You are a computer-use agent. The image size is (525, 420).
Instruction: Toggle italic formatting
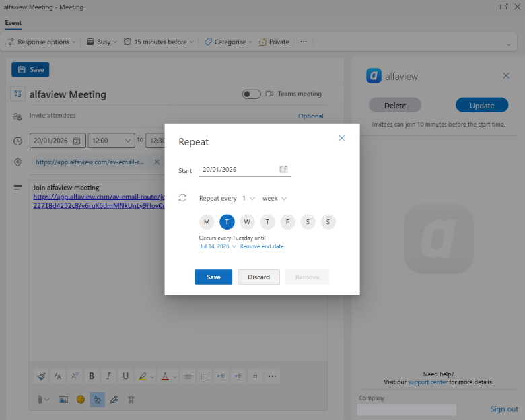pyautogui.click(x=108, y=376)
